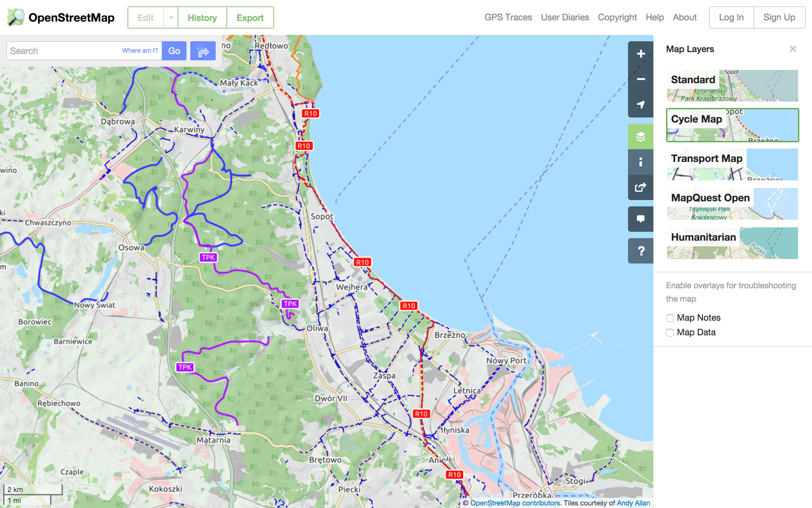This screenshot has width=812, height=508.
Task: Open directions with the arrow sign icon
Action: coord(203,51)
